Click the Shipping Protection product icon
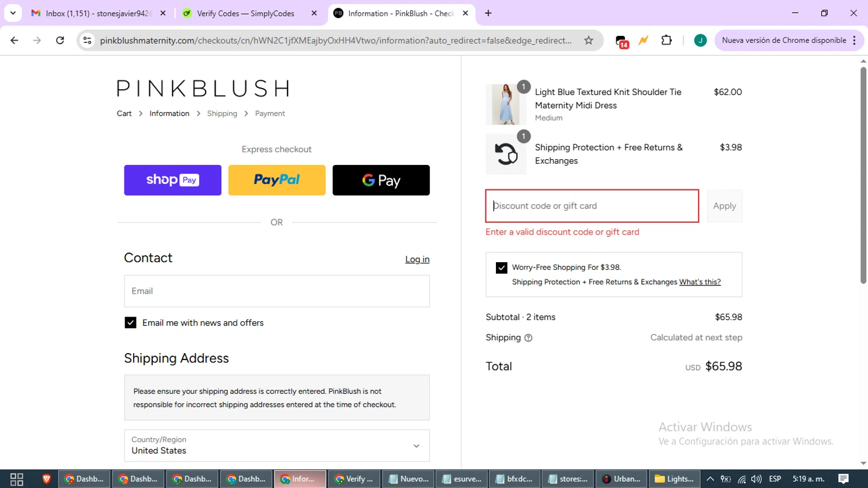Viewport: 868px width, 488px height. pos(506,154)
